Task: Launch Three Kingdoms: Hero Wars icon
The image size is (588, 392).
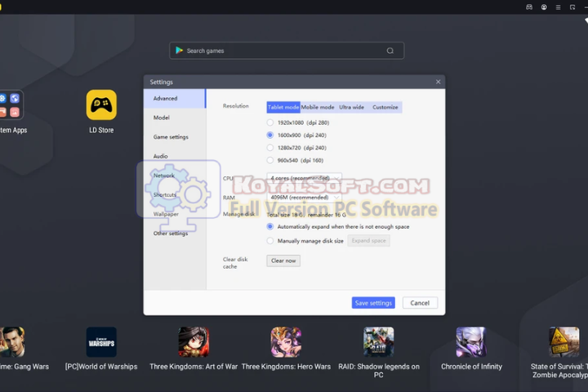Action: pyautogui.click(x=286, y=341)
